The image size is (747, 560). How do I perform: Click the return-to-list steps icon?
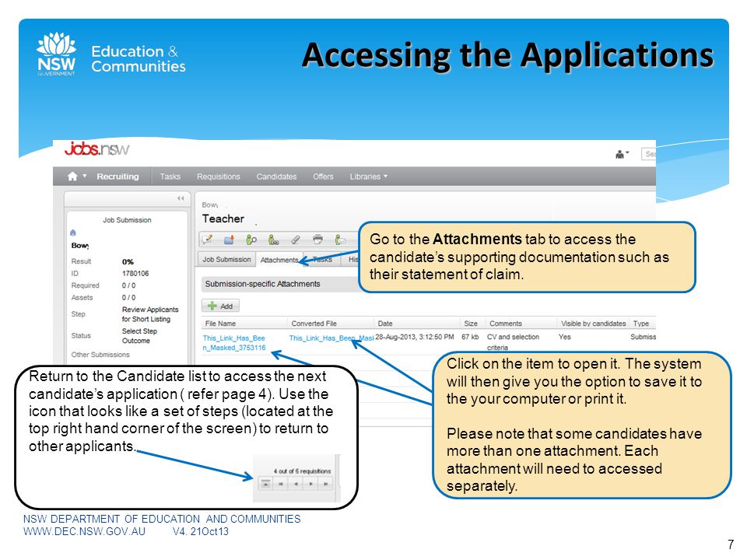click(x=265, y=484)
